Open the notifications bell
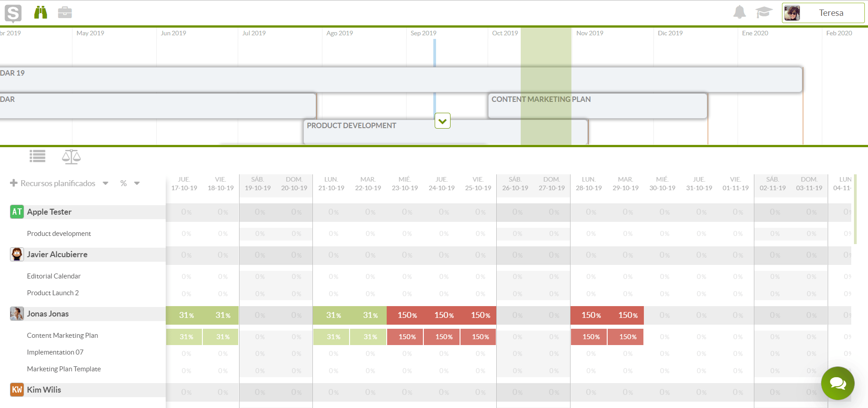This screenshot has height=408, width=868. 739,12
